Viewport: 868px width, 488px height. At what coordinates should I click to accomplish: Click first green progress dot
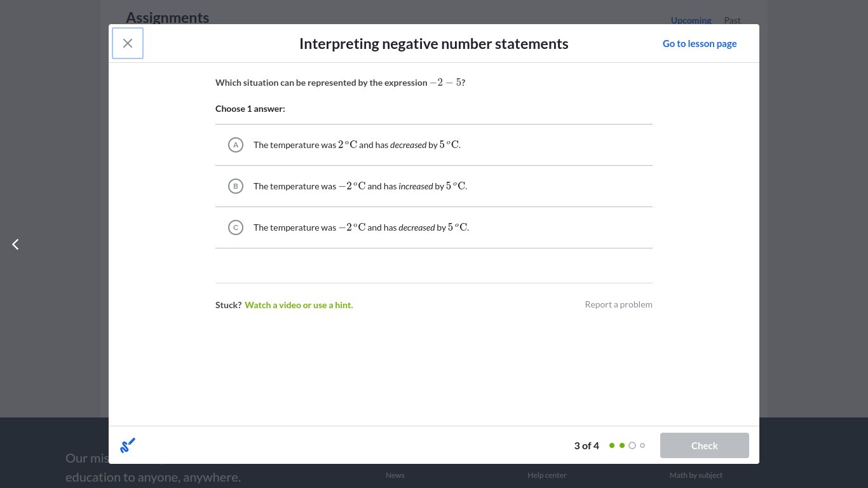(x=612, y=445)
